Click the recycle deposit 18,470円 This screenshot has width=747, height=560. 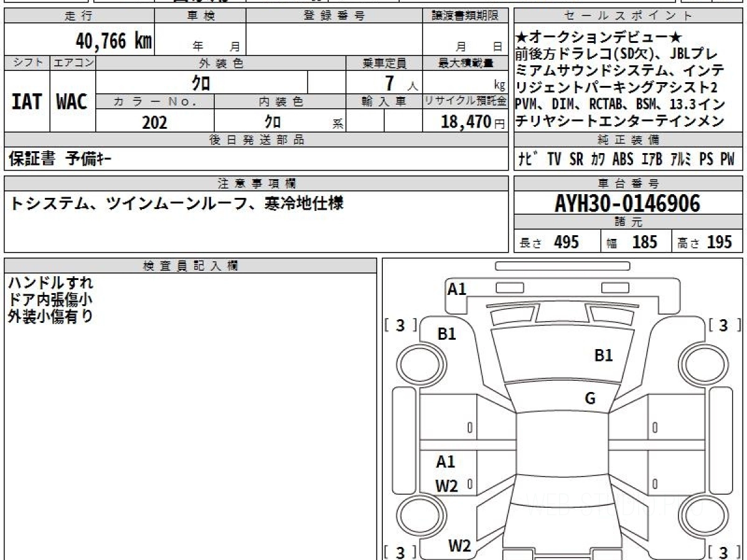click(473, 122)
